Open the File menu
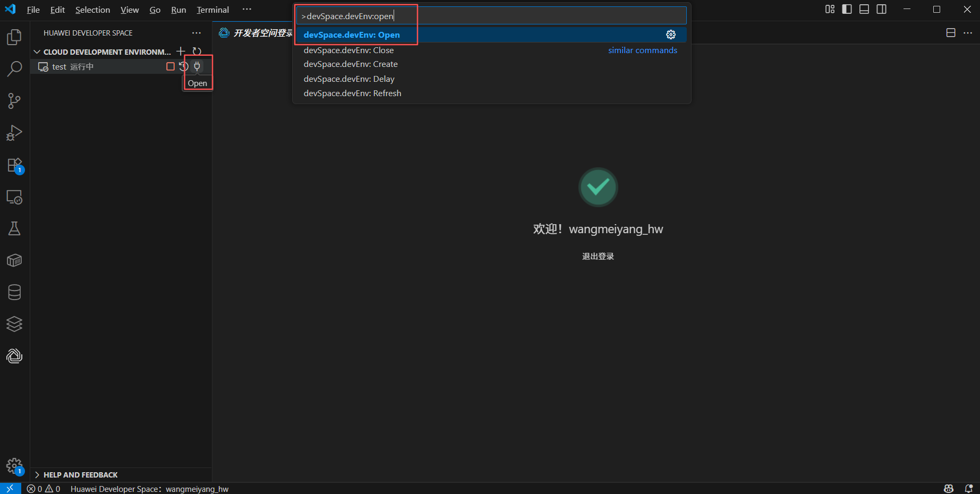 (33, 10)
